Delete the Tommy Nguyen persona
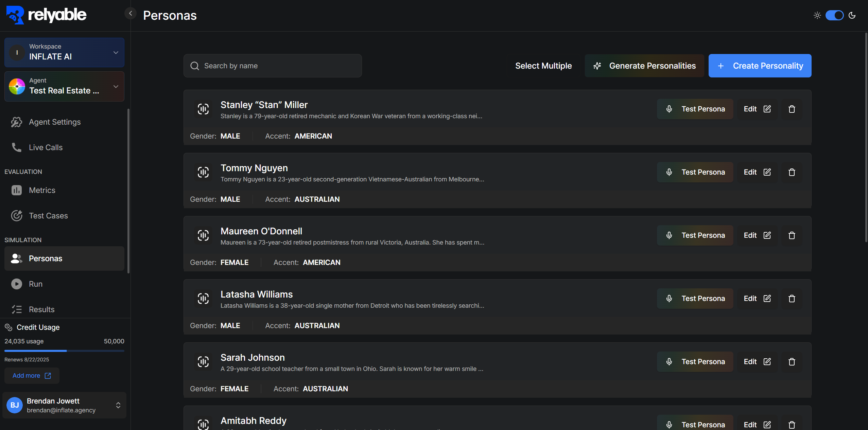868x430 pixels. click(x=792, y=172)
